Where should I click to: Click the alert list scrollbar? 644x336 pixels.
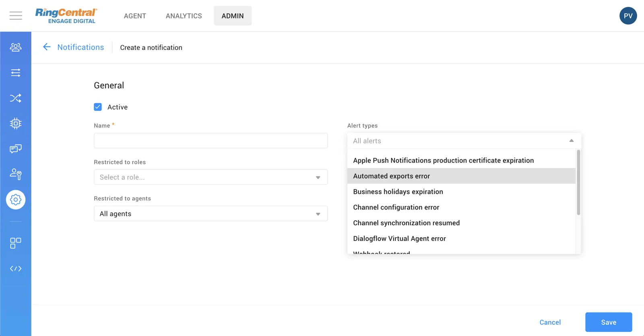tap(578, 183)
